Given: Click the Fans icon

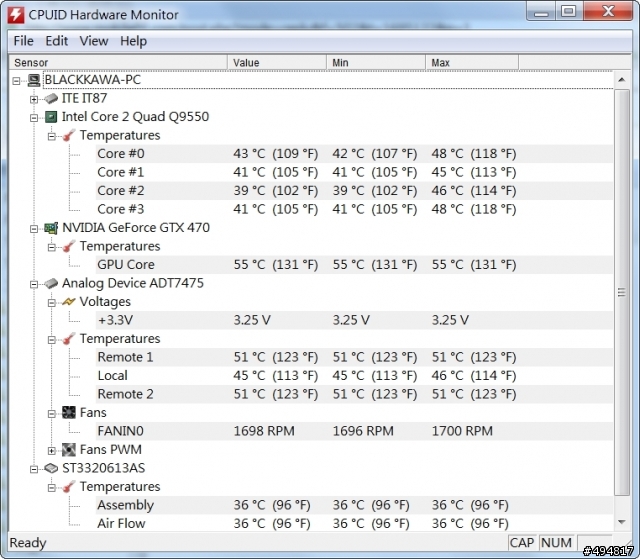Looking at the screenshot, I should coord(69,413).
